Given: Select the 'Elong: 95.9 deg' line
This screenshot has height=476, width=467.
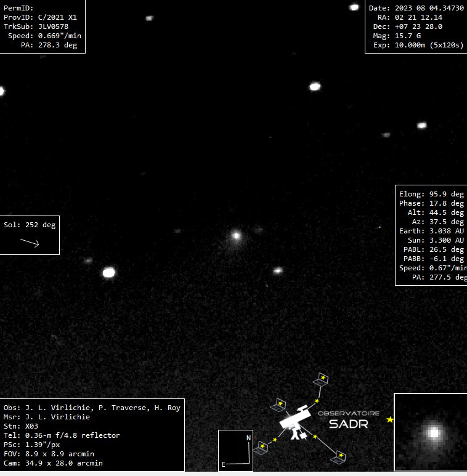Looking at the screenshot, I should tap(431, 194).
